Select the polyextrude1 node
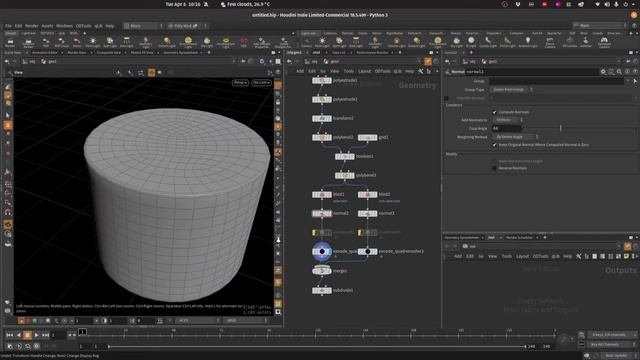640x360 pixels. click(322, 81)
